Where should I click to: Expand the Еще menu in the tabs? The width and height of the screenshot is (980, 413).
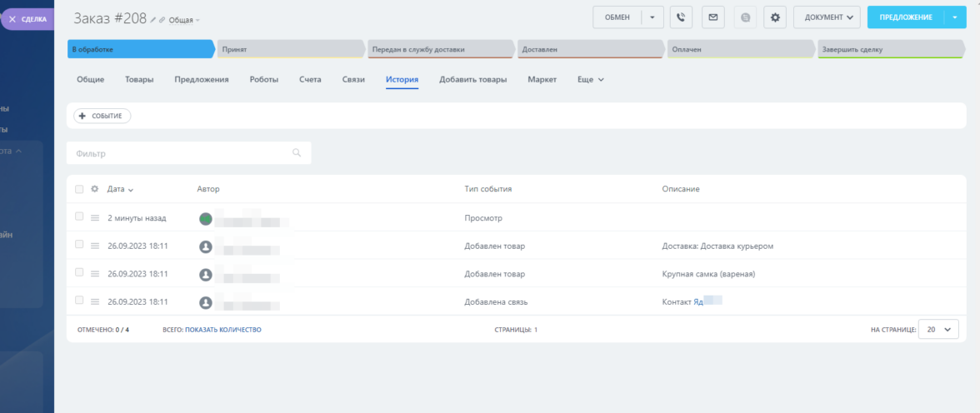pyautogui.click(x=590, y=80)
